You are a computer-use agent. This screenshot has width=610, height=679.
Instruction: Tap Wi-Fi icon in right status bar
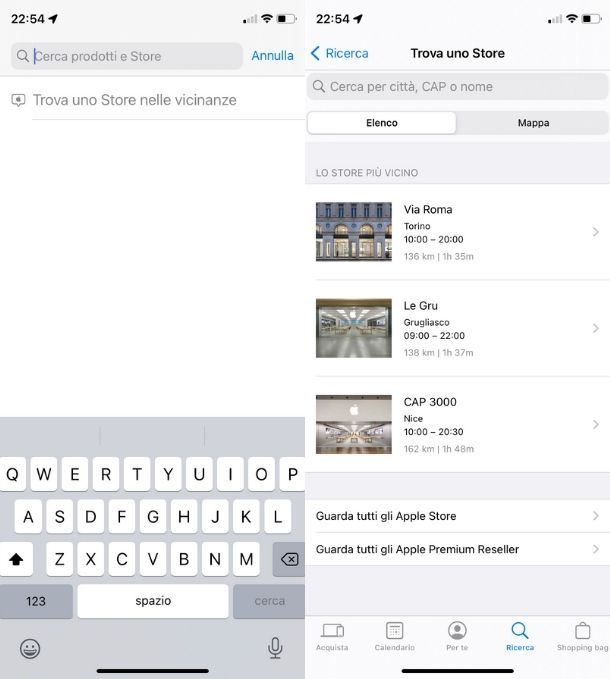[572, 19]
